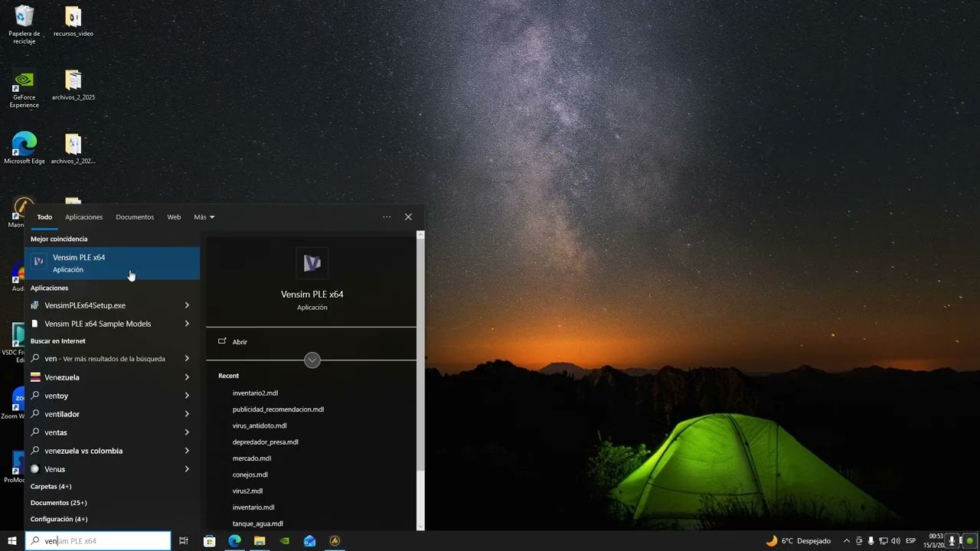The height and width of the screenshot is (551, 980).
Task: Expand VensimPLEx64Setup.exe arrow
Action: tap(187, 305)
